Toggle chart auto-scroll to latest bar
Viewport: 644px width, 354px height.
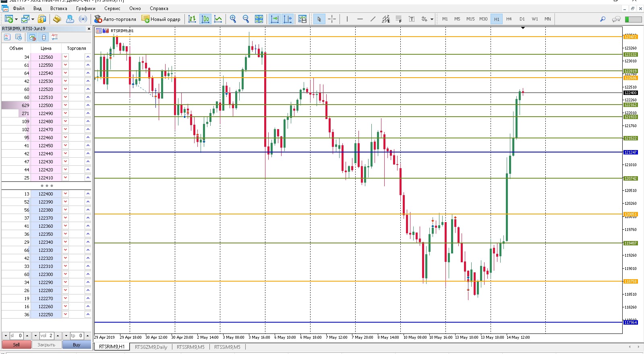point(275,19)
